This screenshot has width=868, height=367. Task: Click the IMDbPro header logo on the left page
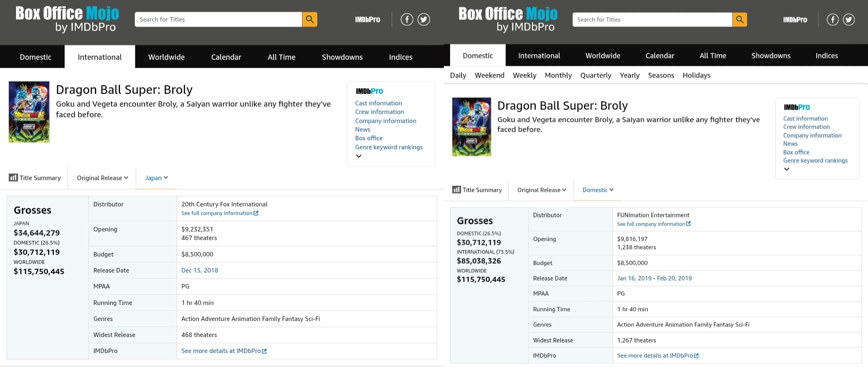[x=367, y=19]
